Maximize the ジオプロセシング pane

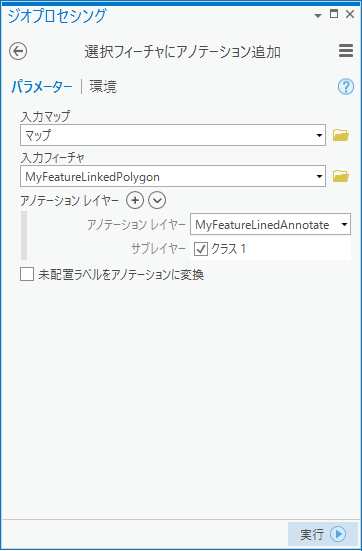coord(334,14)
